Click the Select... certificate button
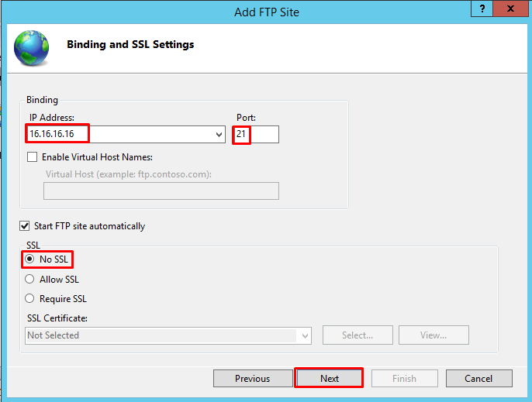This screenshot has height=402, width=532. click(x=358, y=335)
